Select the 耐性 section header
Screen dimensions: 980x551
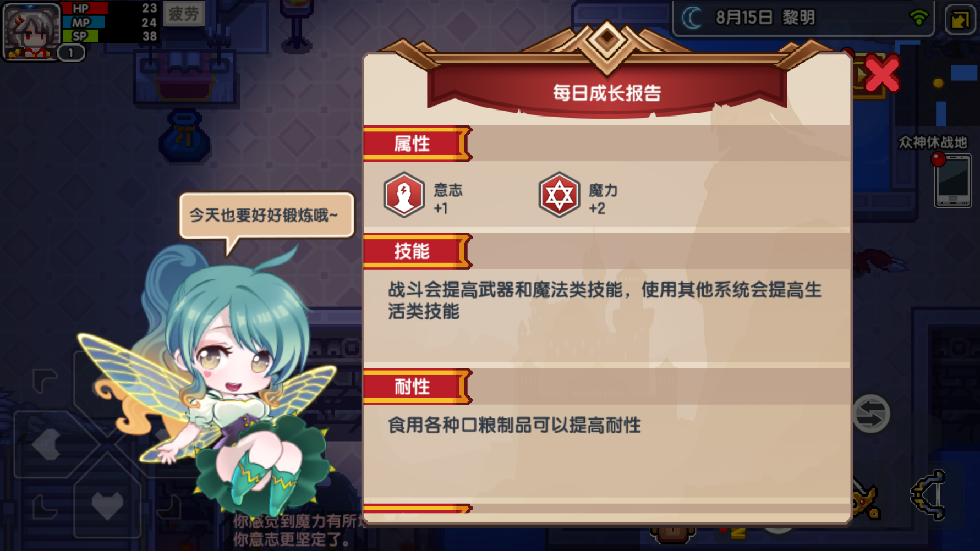click(417, 387)
